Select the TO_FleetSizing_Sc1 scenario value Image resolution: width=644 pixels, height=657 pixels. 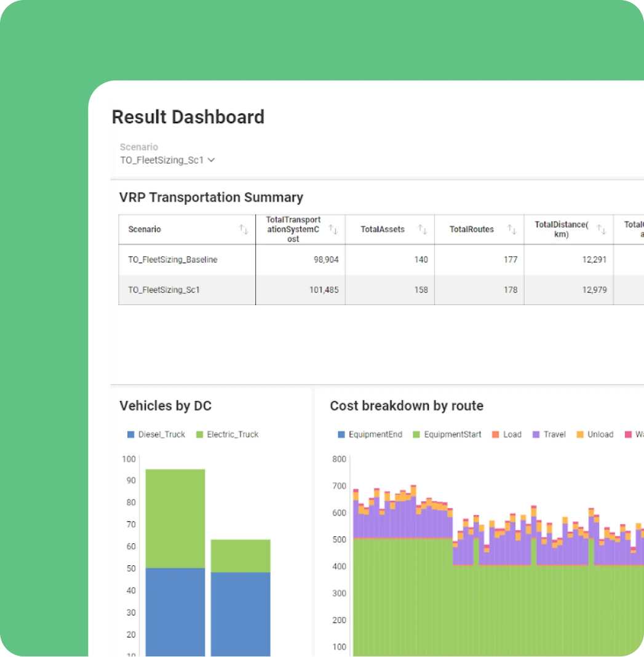tap(162, 160)
